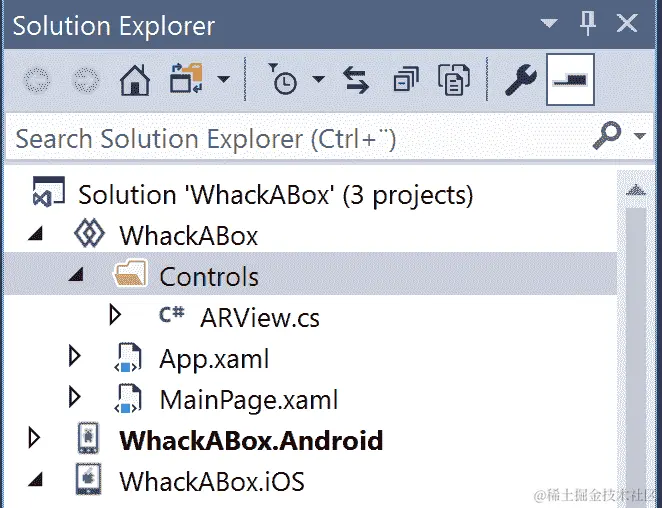Select the Solution 'WhackABox' root node
Viewport: 662px width, 508px height.
[275, 195]
